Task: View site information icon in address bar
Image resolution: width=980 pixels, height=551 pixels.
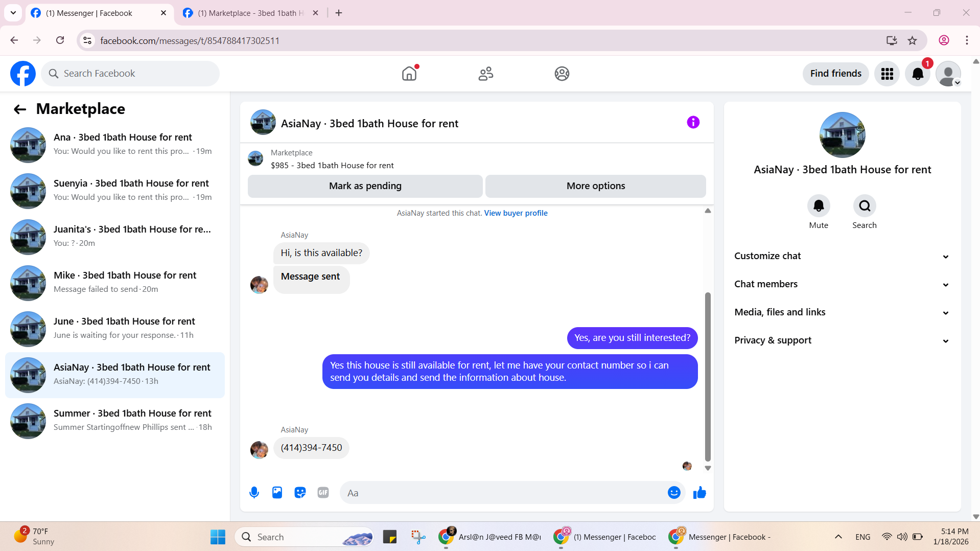Action: point(87,40)
